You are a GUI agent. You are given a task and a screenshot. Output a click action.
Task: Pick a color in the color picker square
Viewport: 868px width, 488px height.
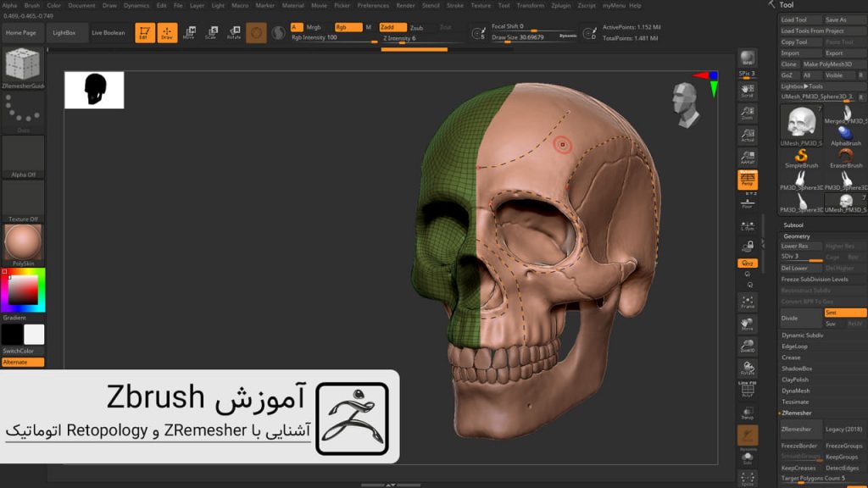(x=23, y=289)
